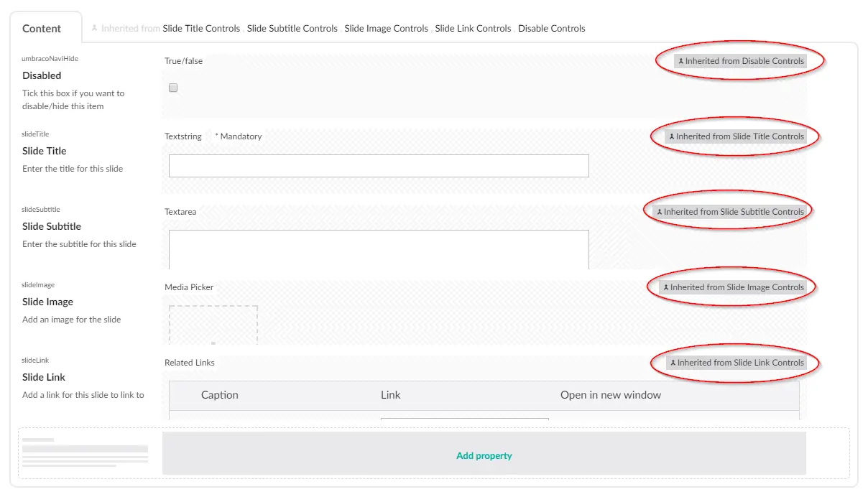Open the Content tab
Viewport: 868px width, 497px height.
[x=42, y=29]
